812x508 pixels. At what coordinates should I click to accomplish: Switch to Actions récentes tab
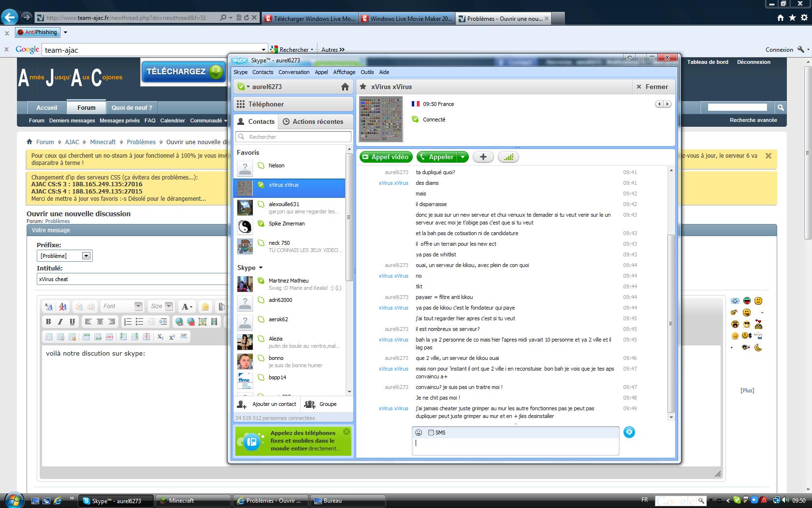point(313,121)
